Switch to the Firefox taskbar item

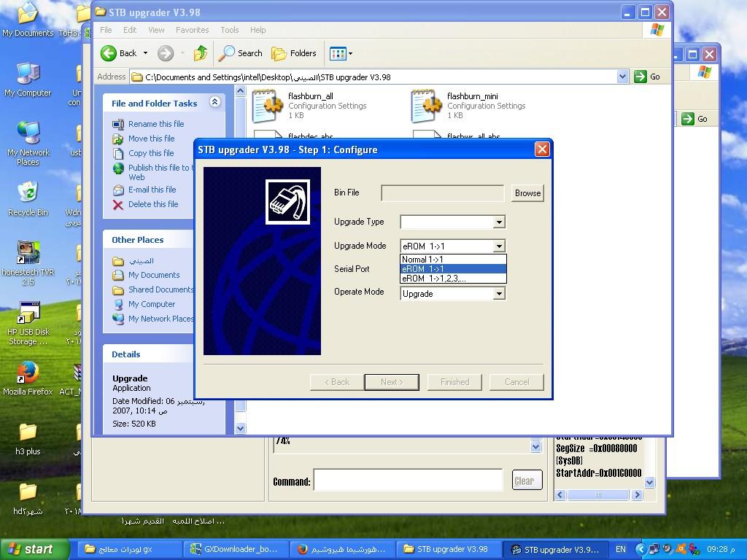coord(344,550)
